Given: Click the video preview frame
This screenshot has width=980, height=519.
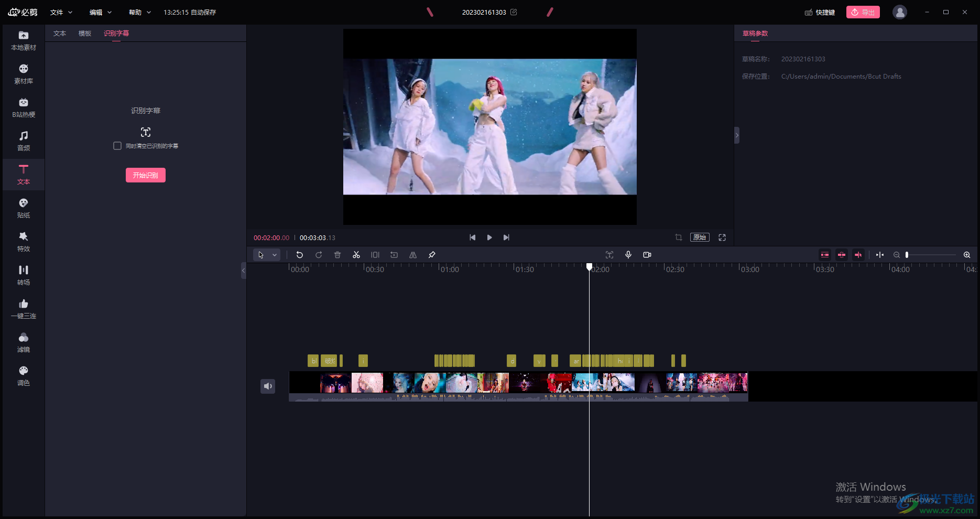Looking at the screenshot, I should [x=490, y=127].
